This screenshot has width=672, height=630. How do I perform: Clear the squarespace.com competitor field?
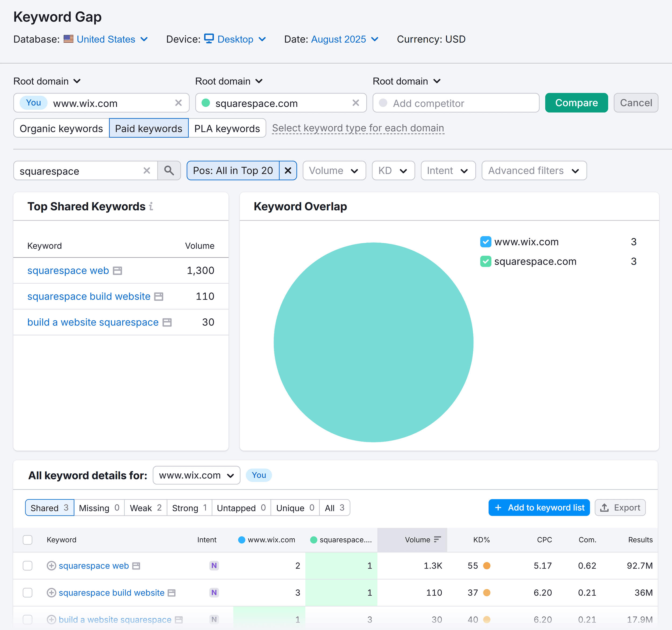(356, 103)
